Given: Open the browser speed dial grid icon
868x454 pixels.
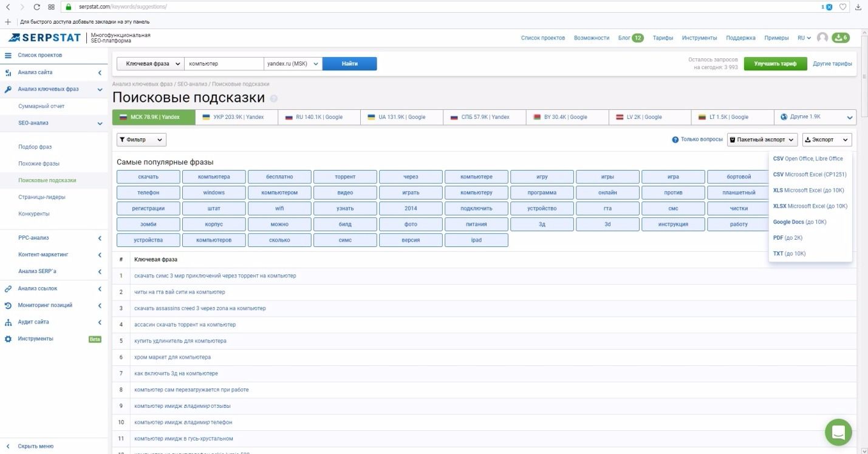Looking at the screenshot, I should [x=51, y=7].
